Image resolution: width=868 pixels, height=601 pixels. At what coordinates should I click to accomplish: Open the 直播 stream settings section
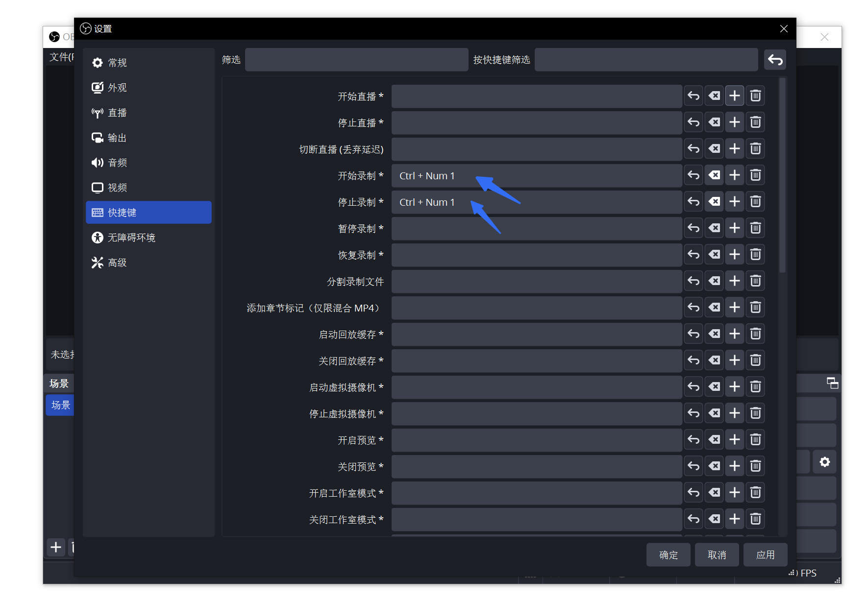[149, 113]
